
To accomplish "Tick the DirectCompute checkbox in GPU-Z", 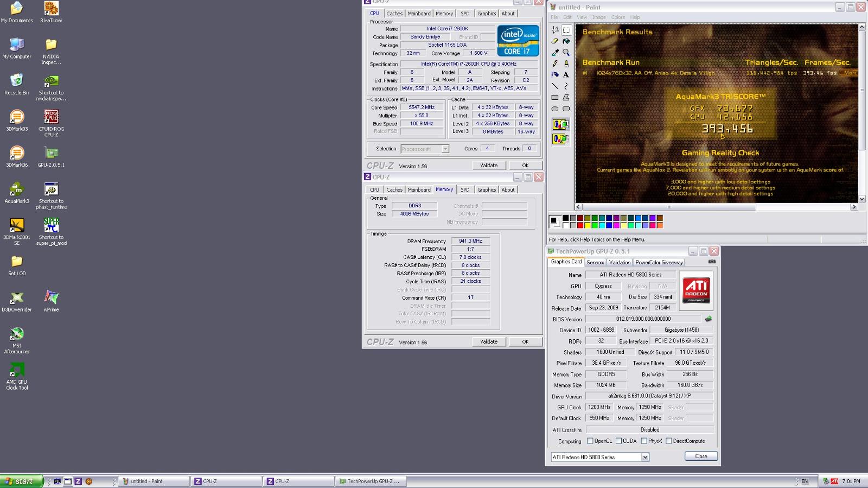I will point(669,441).
